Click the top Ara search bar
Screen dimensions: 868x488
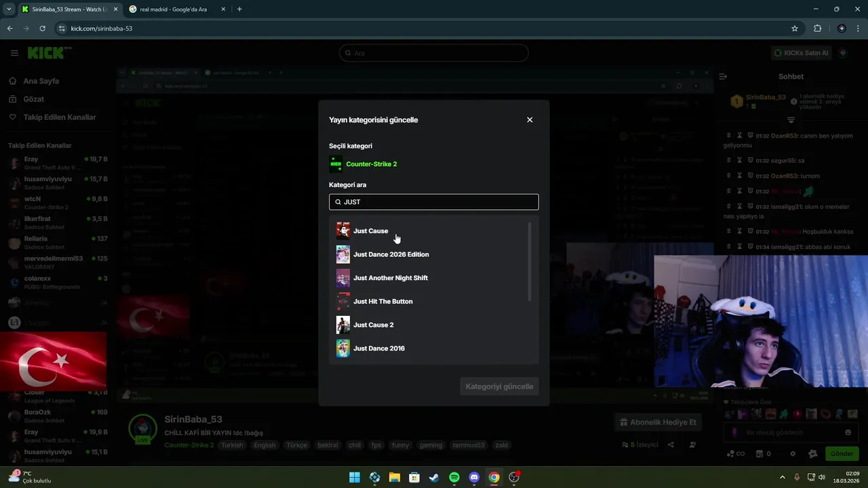pos(434,53)
